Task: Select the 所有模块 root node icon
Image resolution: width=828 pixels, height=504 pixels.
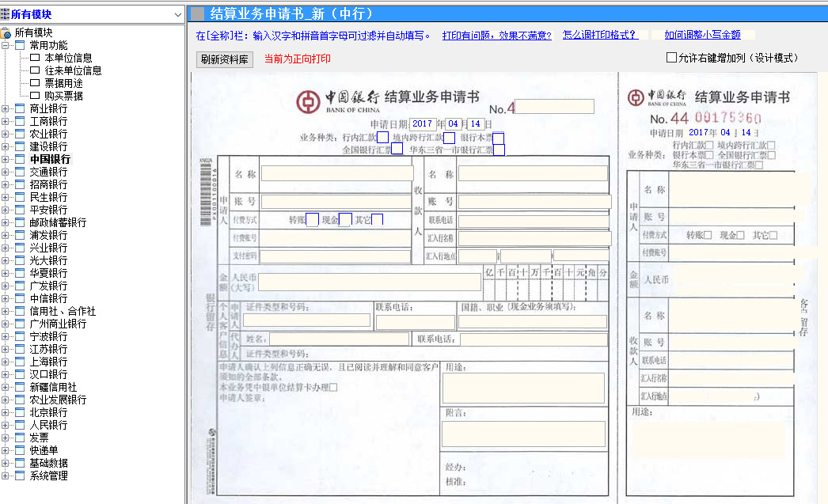Action: pyautogui.click(x=6, y=32)
